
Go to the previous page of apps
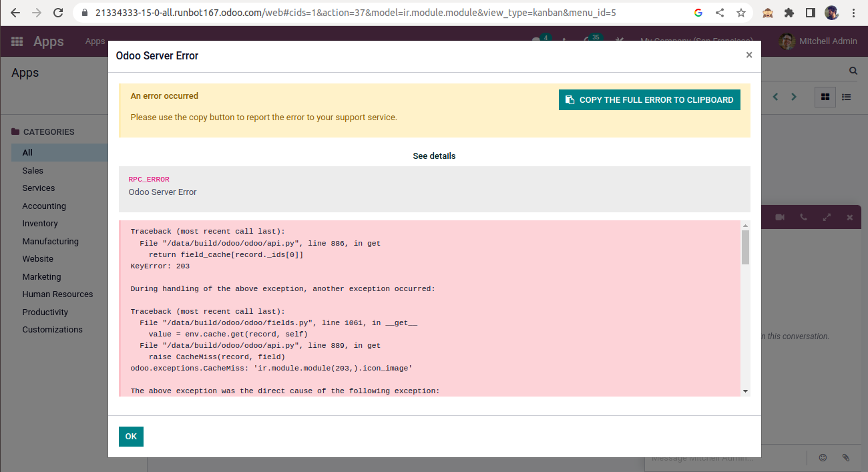click(776, 97)
